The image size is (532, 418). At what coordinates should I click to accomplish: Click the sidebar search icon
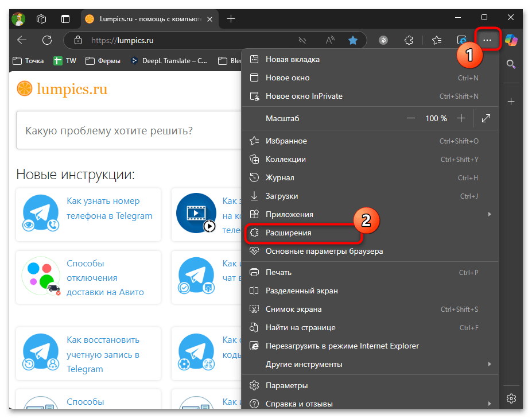(x=511, y=64)
